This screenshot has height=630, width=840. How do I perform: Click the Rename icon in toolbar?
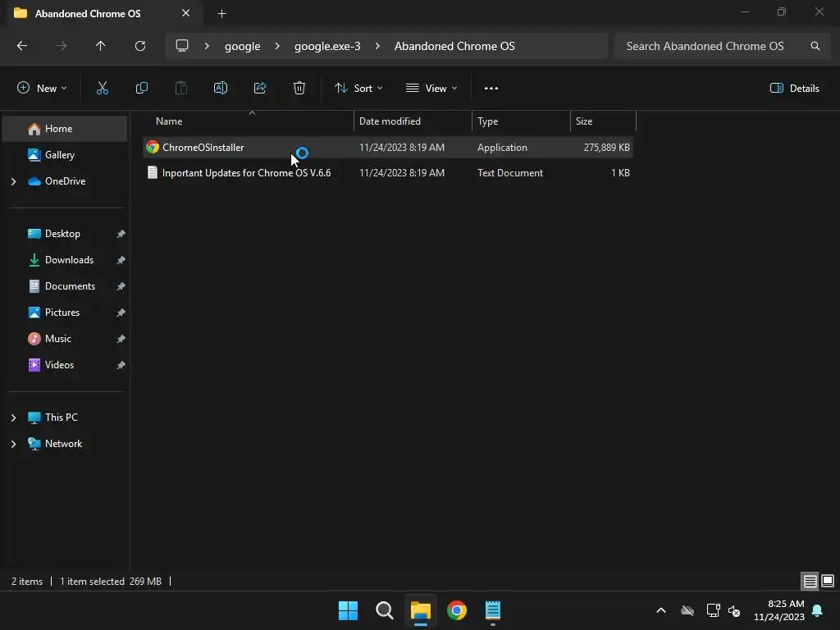(x=221, y=89)
